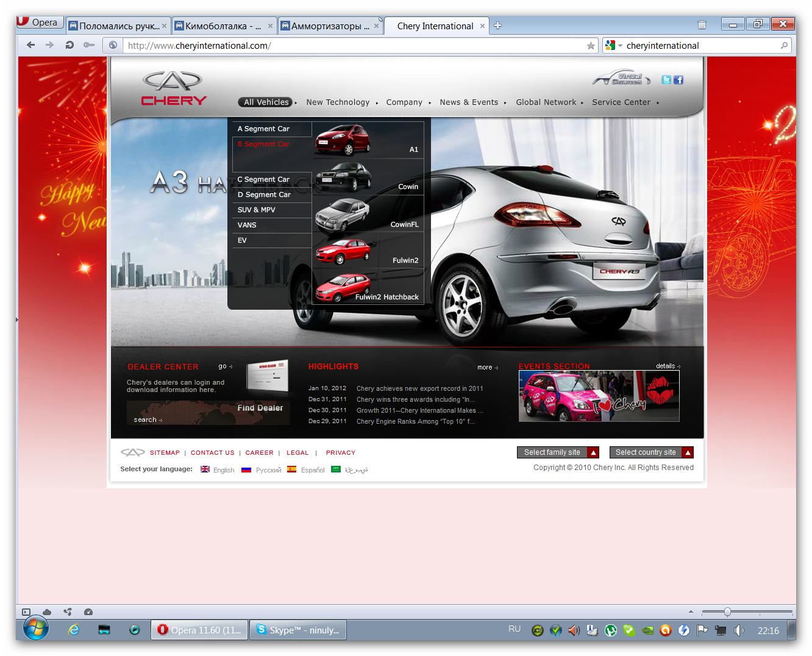Click the reload page icon
The image size is (812, 656).
69,45
